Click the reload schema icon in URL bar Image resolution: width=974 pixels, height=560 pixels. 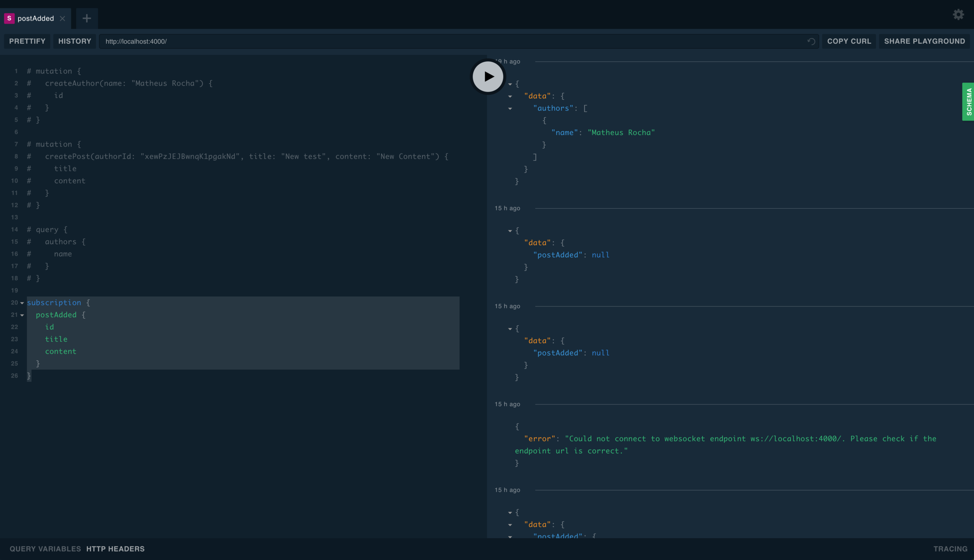(x=811, y=41)
